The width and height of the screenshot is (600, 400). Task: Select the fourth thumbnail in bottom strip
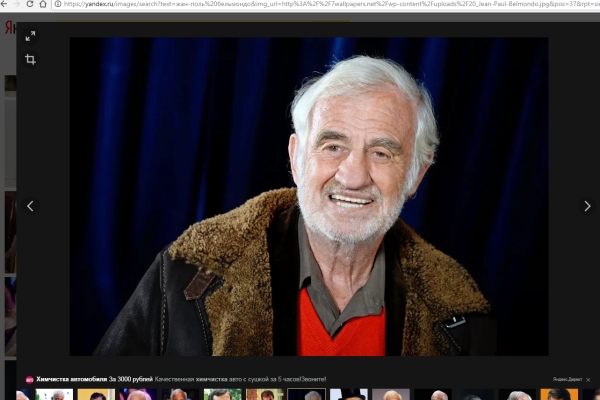click(180, 395)
